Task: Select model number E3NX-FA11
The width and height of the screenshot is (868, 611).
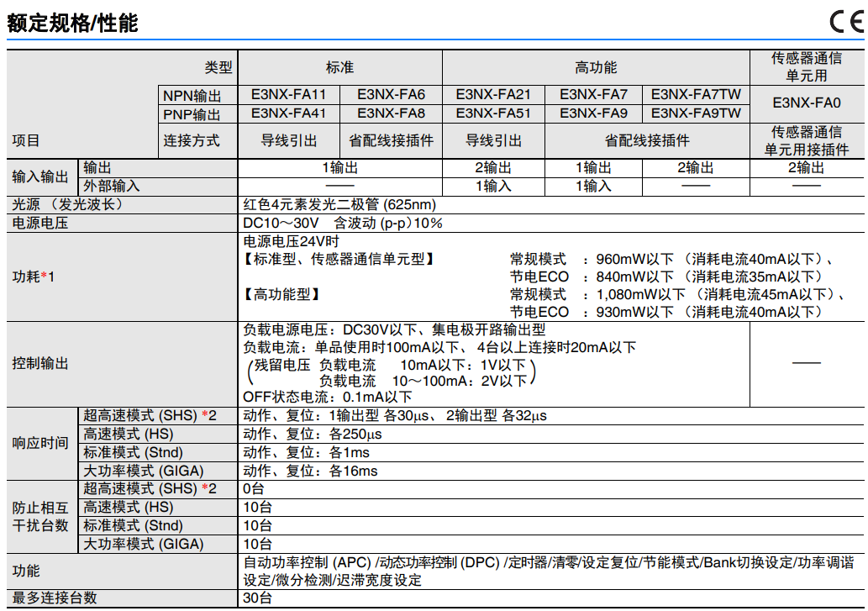Action: click(x=288, y=95)
